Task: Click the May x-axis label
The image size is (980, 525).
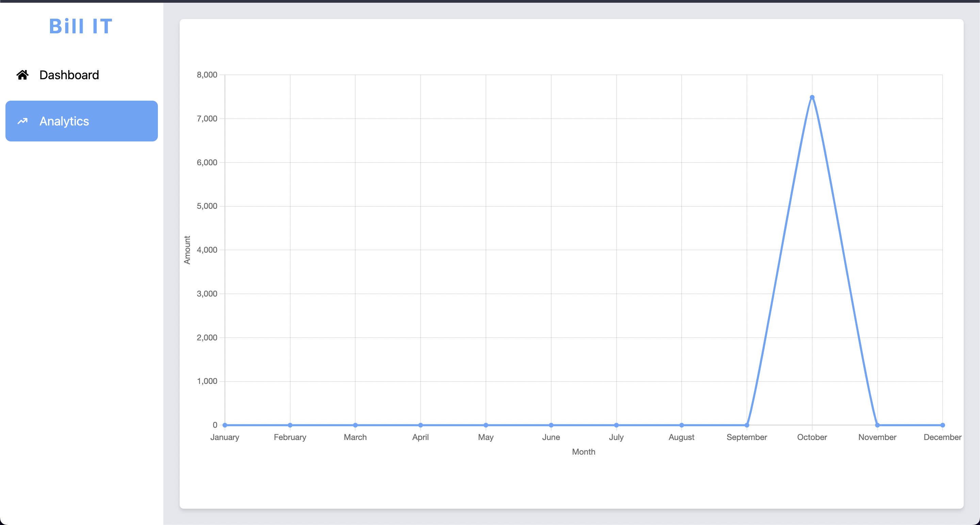Action: tap(486, 437)
